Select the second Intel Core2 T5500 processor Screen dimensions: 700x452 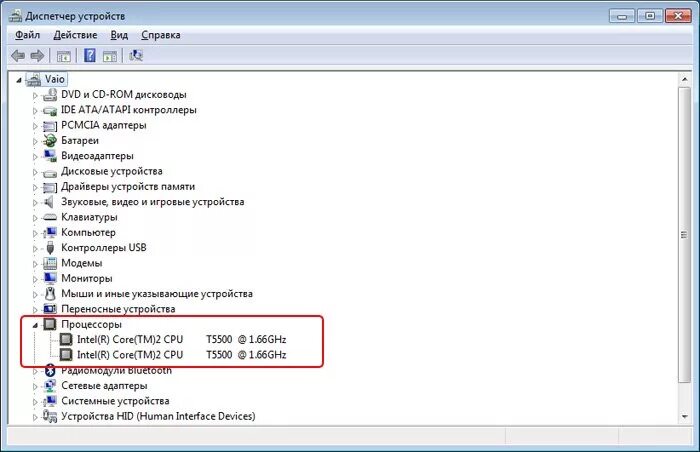[181, 355]
